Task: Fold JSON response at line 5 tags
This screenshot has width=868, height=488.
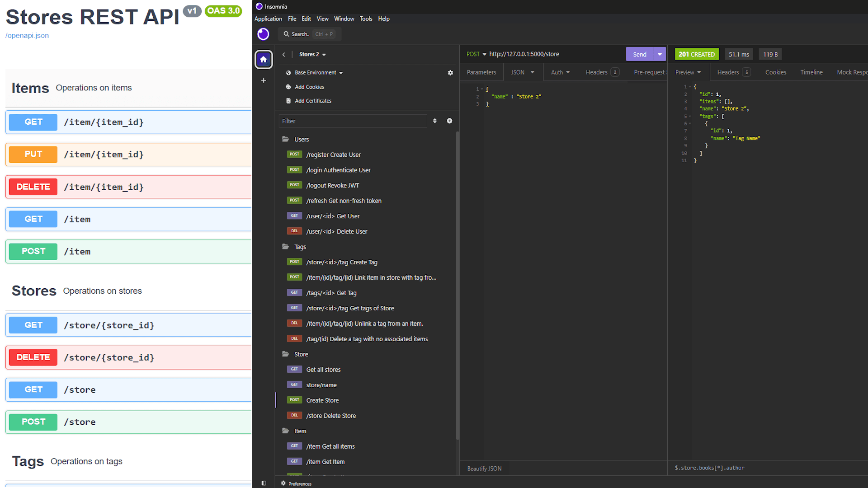Action: (690, 117)
